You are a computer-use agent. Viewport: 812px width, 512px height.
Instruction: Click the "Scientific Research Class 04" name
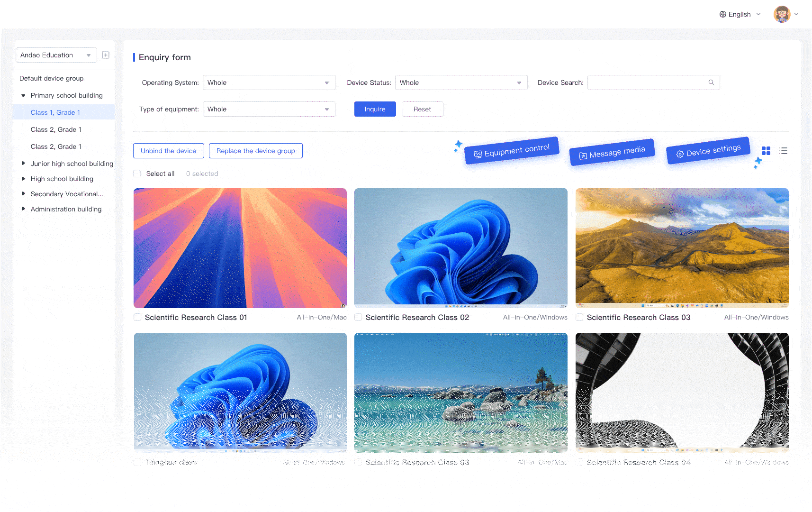[639, 462]
